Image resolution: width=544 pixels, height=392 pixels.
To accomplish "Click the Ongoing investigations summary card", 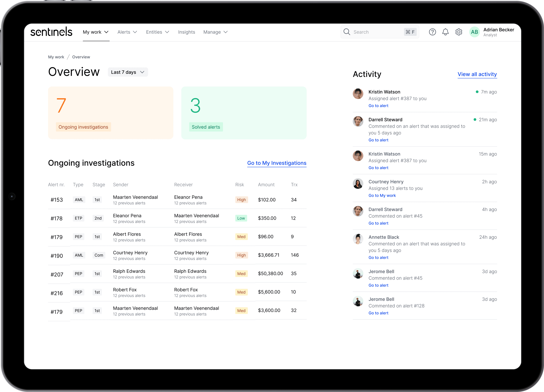I will [x=111, y=113].
